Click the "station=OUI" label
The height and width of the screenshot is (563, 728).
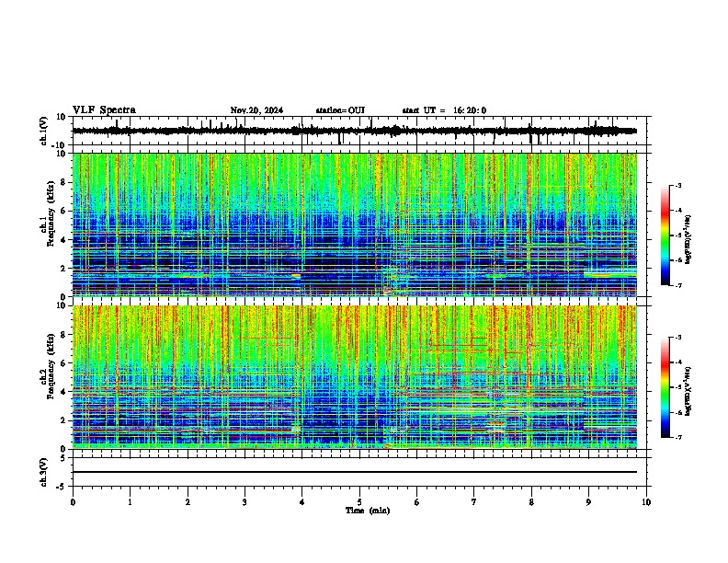tap(340, 110)
